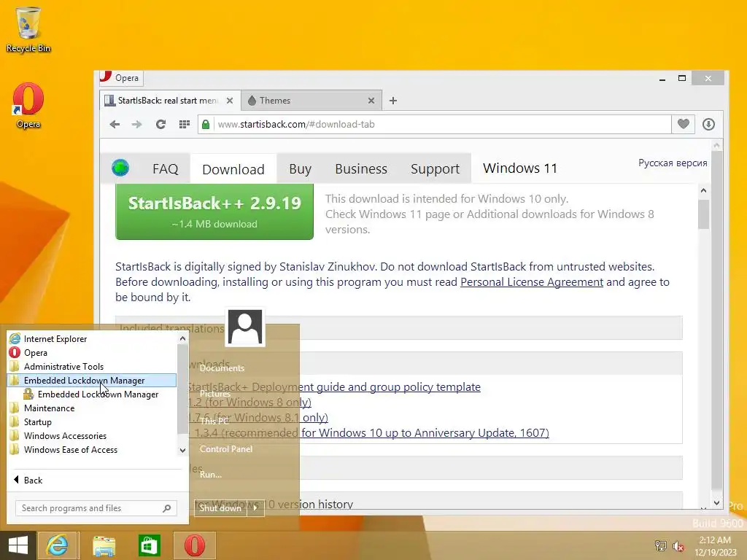The image size is (747, 560).
Task: Open File Explorer from the taskbar
Action: [x=104, y=545]
